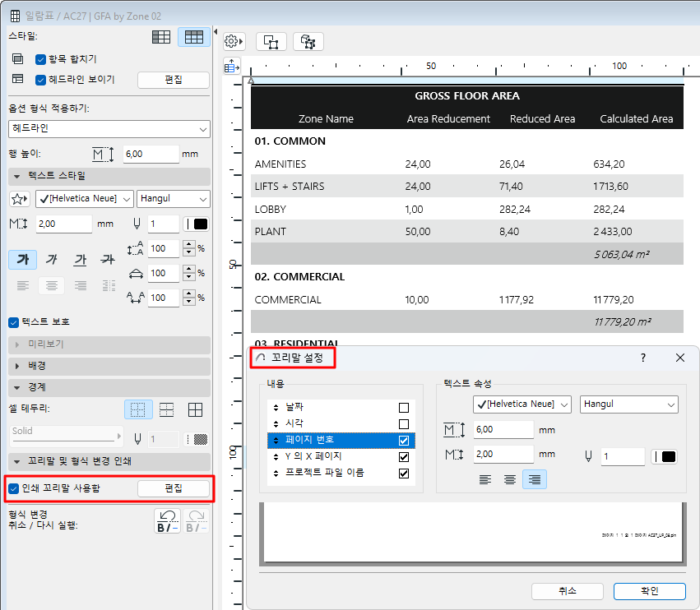The height and width of the screenshot is (610, 700).
Task: Uncheck the 프로젝트 파일 이름 checkbox
Action: pyautogui.click(x=404, y=474)
